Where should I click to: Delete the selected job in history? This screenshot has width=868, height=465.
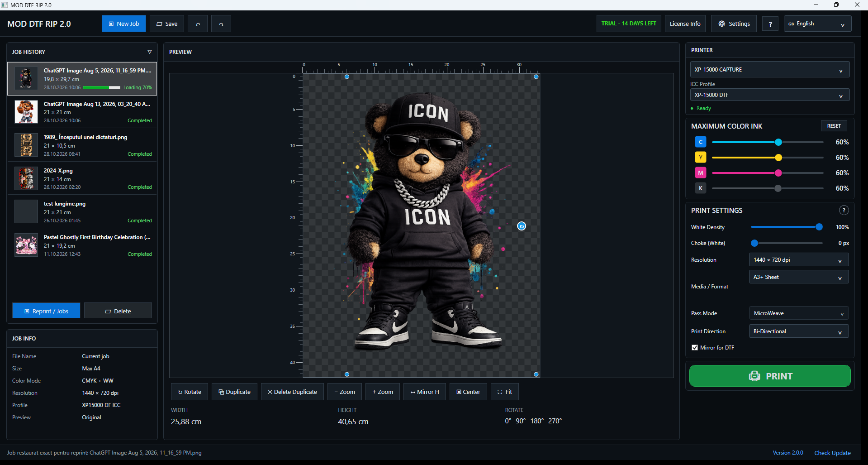click(118, 311)
